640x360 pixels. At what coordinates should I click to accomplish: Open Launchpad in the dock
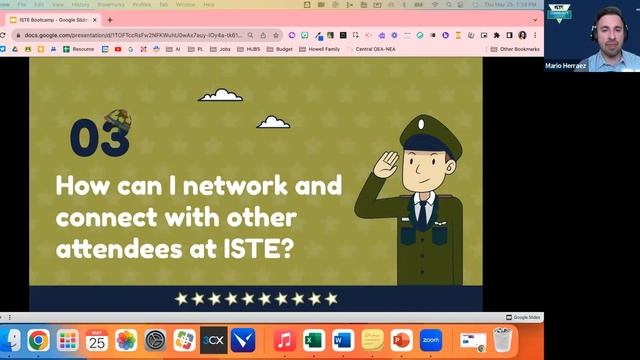68,340
